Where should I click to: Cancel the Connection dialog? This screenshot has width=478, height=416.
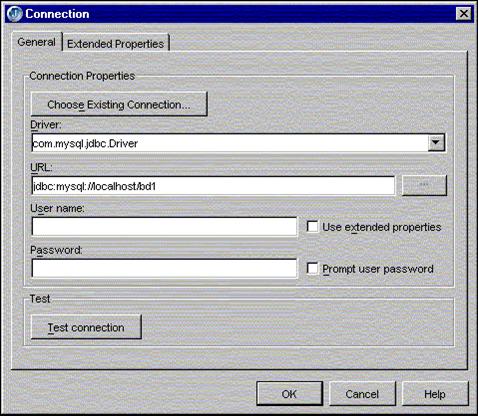(x=362, y=394)
